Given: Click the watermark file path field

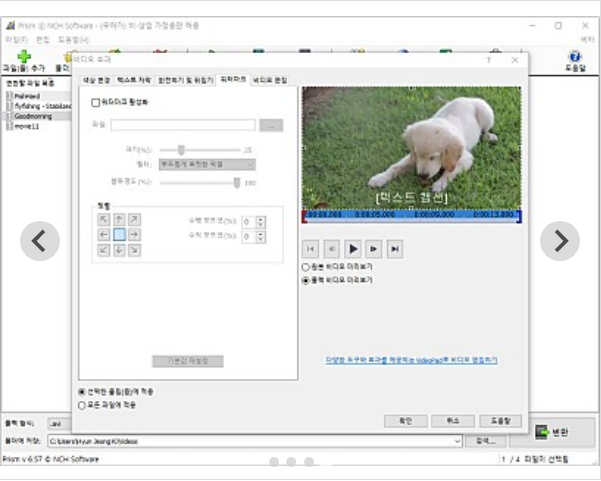Looking at the screenshot, I should coord(183,125).
